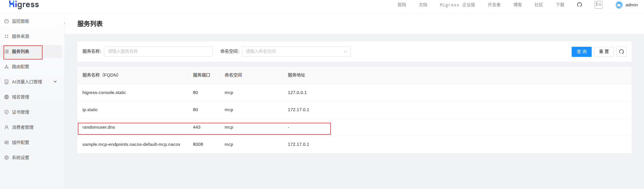Open 监控面板 from the sidebar
Image resolution: width=644 pixels, height=189 pixels.
pyautogui.click(x=20, y=21)
